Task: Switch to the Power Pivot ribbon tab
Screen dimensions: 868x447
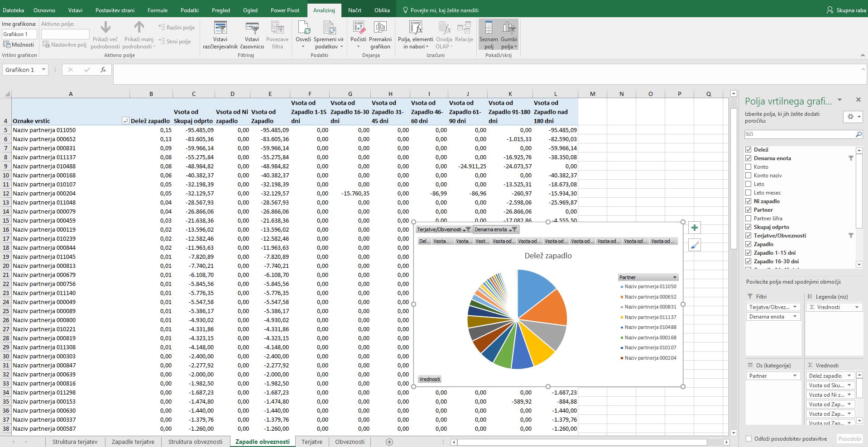Action: (x=285, y=10)
